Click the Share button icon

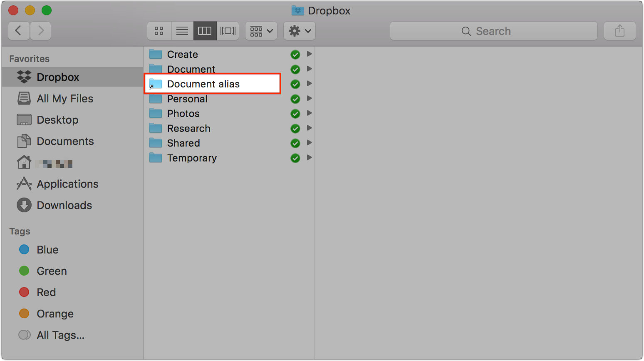tap(619, 31)
